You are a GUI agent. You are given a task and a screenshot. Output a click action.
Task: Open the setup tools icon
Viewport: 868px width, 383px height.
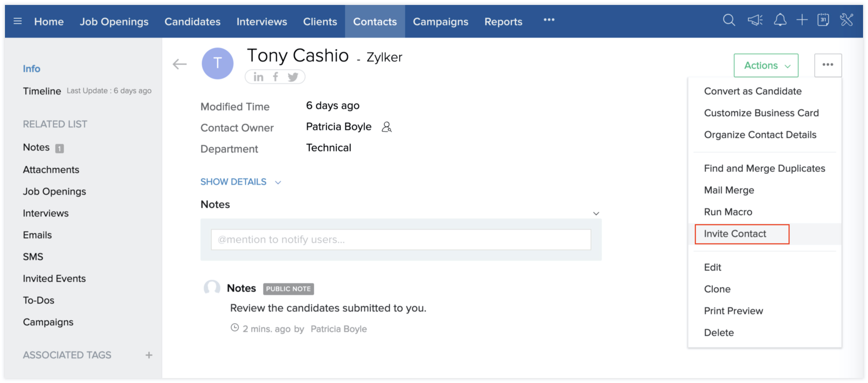tap(847, 20)
